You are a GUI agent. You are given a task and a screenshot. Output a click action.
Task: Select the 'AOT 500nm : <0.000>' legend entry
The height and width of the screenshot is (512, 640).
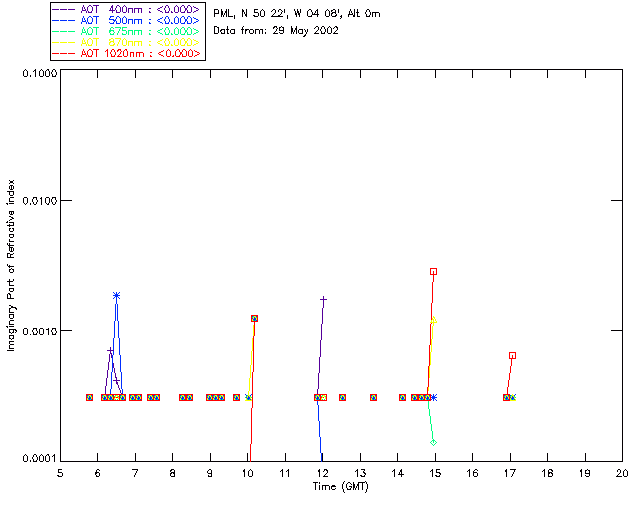(140, 20)
